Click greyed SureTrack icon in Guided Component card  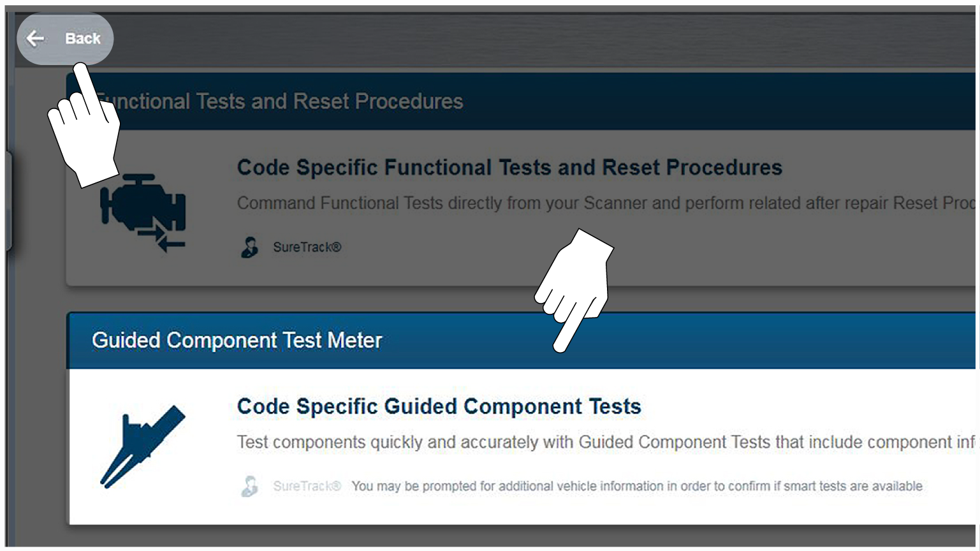(x=250, y=486)
